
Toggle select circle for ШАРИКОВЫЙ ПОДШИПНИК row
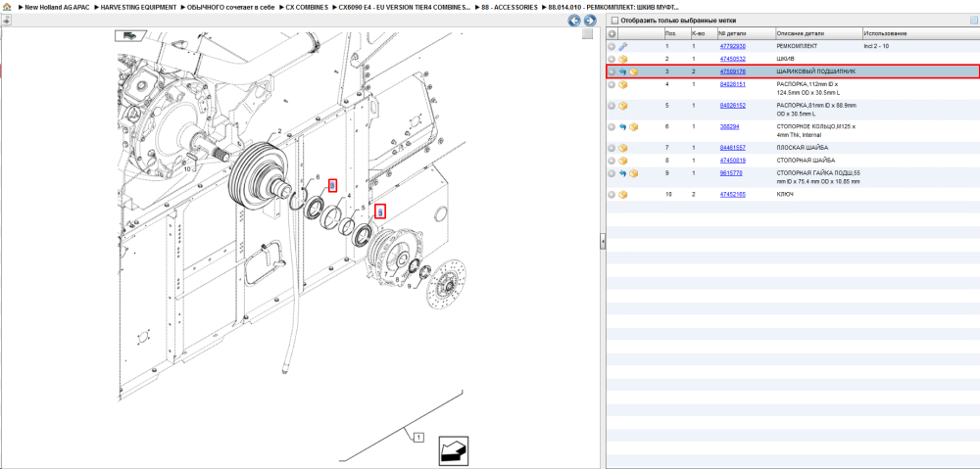612,71
